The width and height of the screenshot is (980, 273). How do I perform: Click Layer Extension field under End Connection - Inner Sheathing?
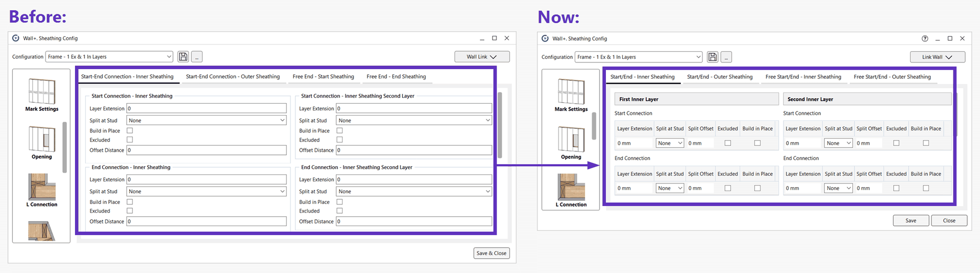point(206,180)
